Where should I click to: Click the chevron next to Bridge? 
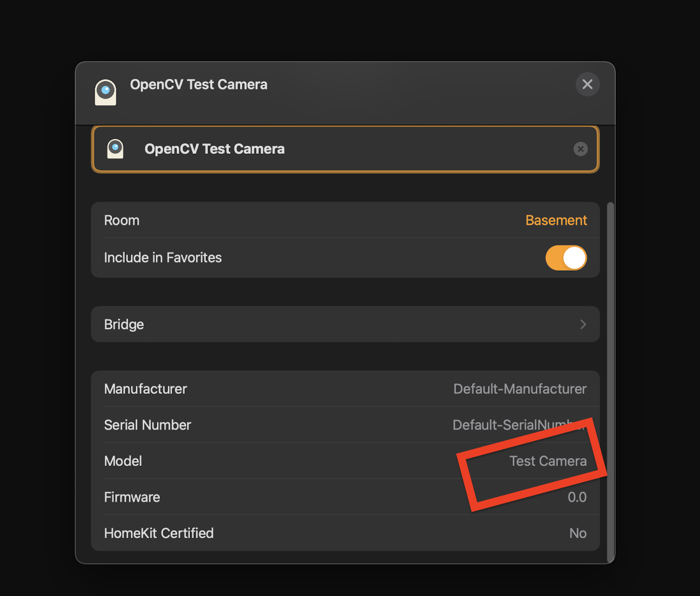[x=583, y=324]
